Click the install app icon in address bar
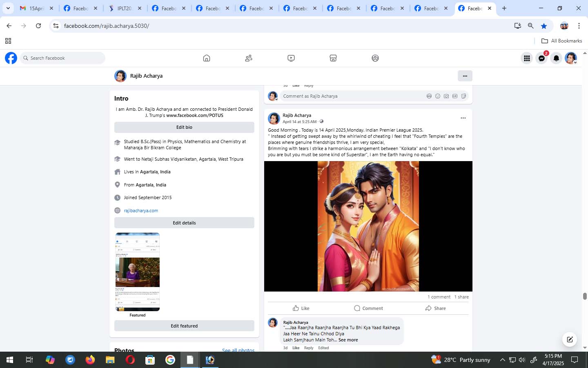 pyautogui.click(x=517, y=26)
